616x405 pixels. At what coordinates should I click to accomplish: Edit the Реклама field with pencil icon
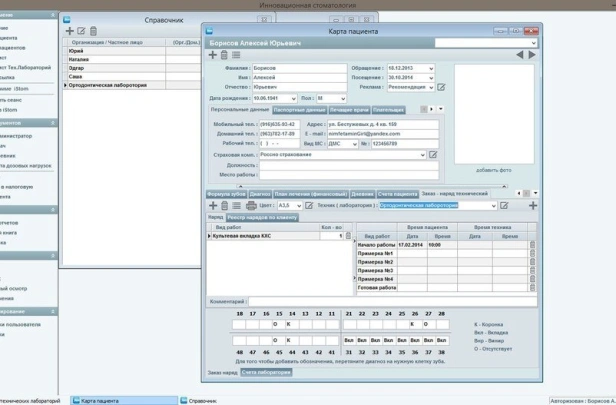pos(441,88)
